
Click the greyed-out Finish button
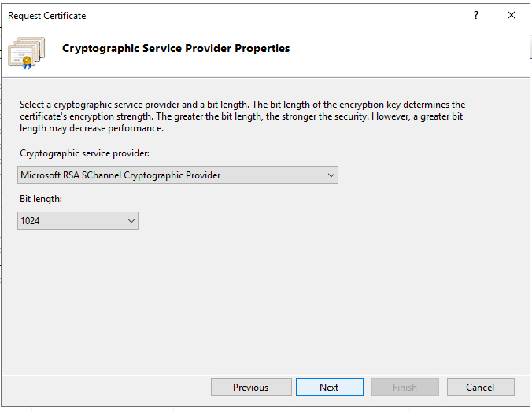point(405,387)
